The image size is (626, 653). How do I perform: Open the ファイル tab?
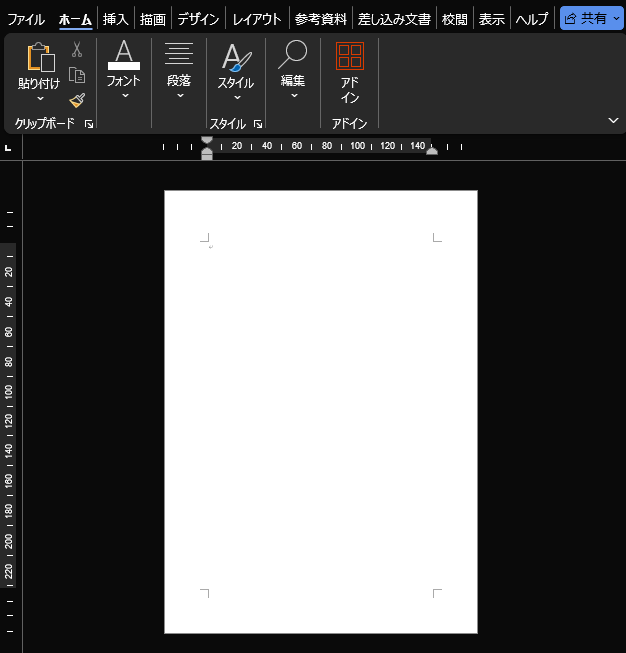(x=26, y=19)
